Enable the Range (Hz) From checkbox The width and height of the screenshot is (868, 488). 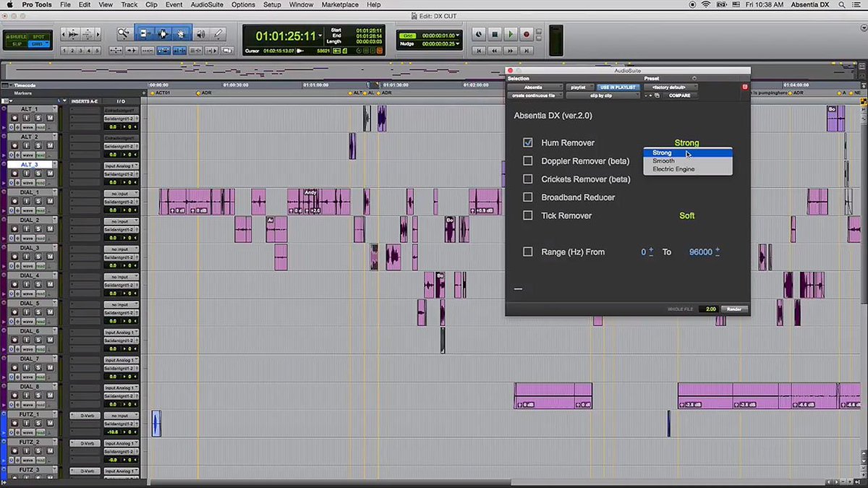(528, 252)
